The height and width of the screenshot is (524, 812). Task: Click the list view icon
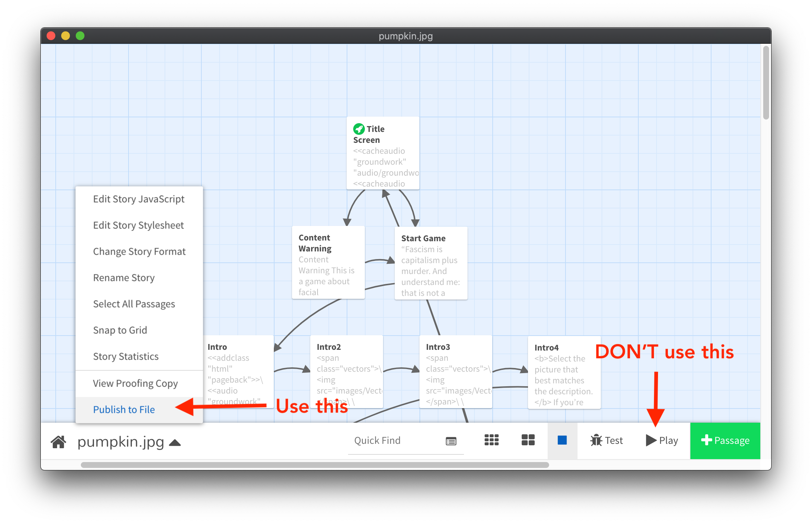[x=450, y=441]
